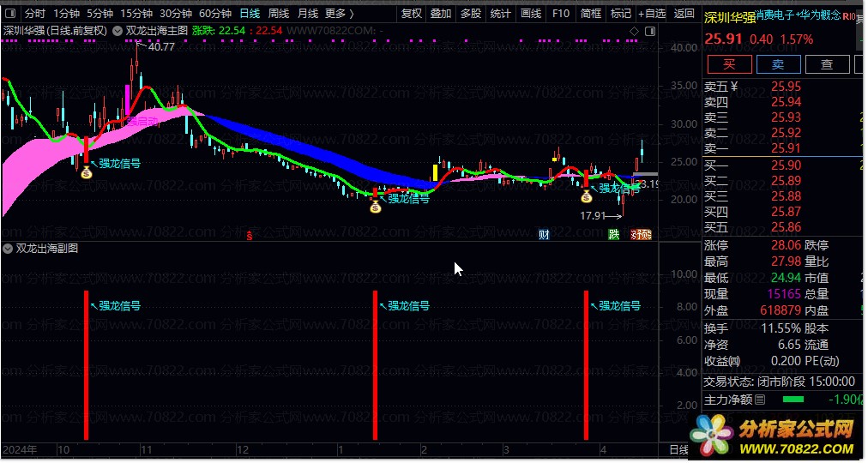
Task: Click the diamond icon on main chart header
Action: click(635, 32)
